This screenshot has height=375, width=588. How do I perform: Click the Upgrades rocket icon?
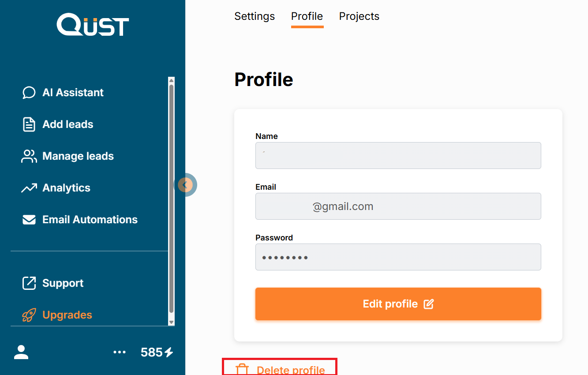pos(29,315)
